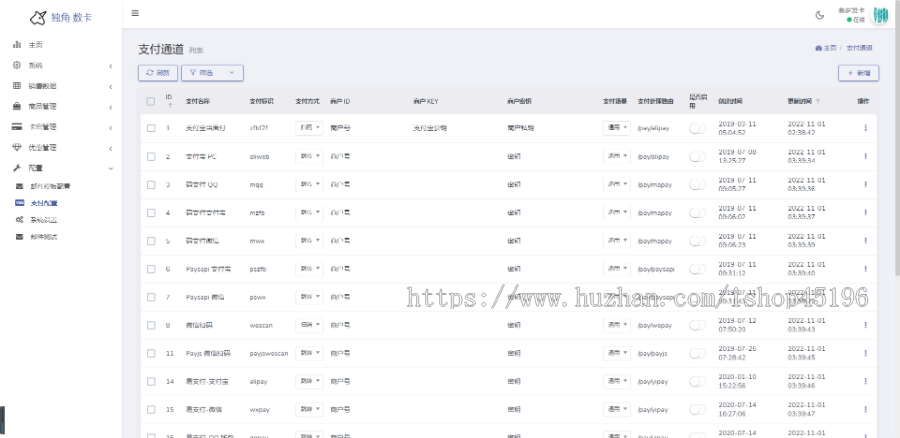This screenshot has height=438, width=900.
Task: Open the user avatar in top right
Action: [880, 15]
